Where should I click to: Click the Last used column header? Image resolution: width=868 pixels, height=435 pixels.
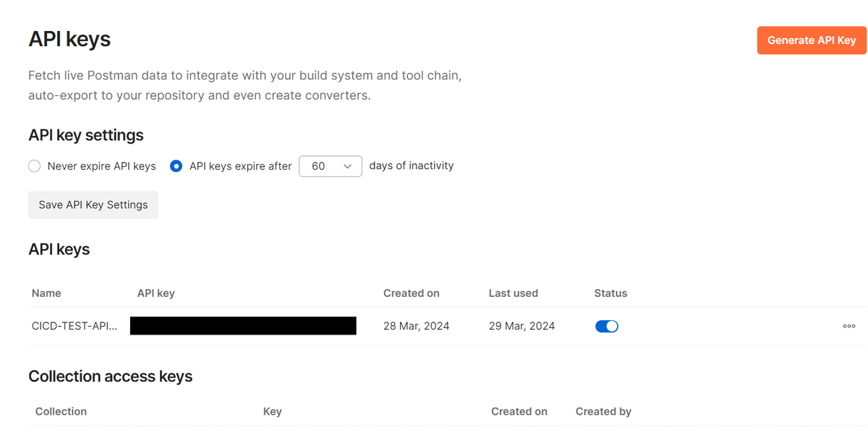coord(514,293)
